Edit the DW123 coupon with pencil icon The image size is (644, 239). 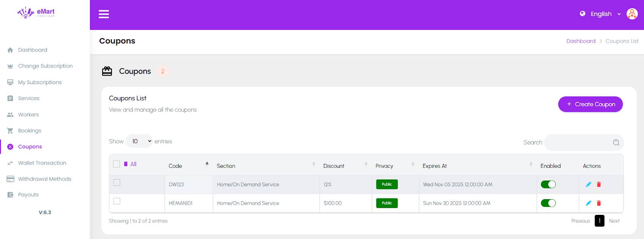click(588, 184)
